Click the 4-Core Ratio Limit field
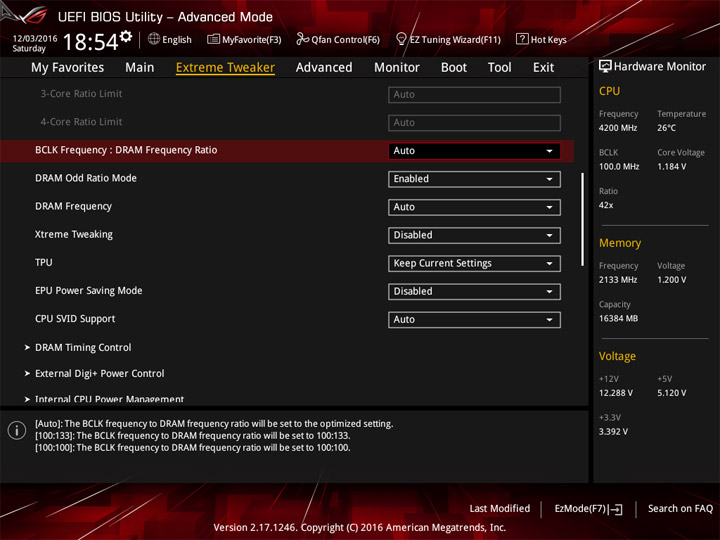The height and width of the screenshot is (540, 720). (x=474, y=123)
